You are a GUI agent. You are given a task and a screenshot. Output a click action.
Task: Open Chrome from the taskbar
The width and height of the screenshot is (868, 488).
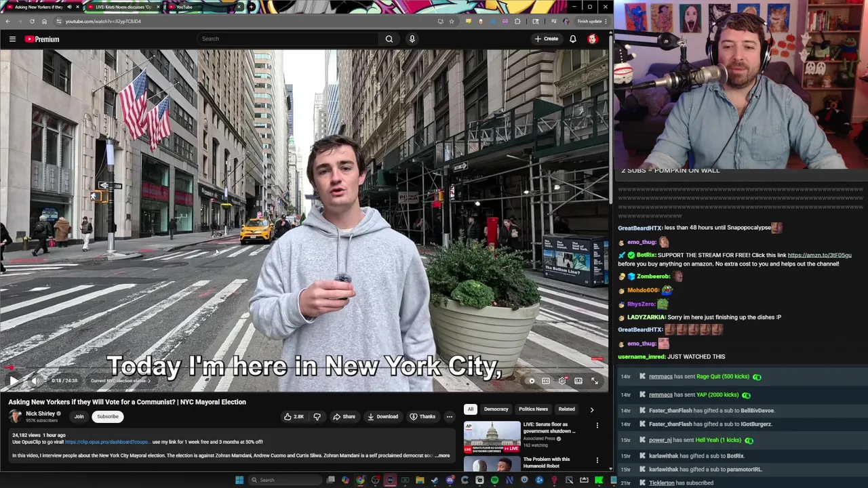pyautogui.click(x=360, y=480)
